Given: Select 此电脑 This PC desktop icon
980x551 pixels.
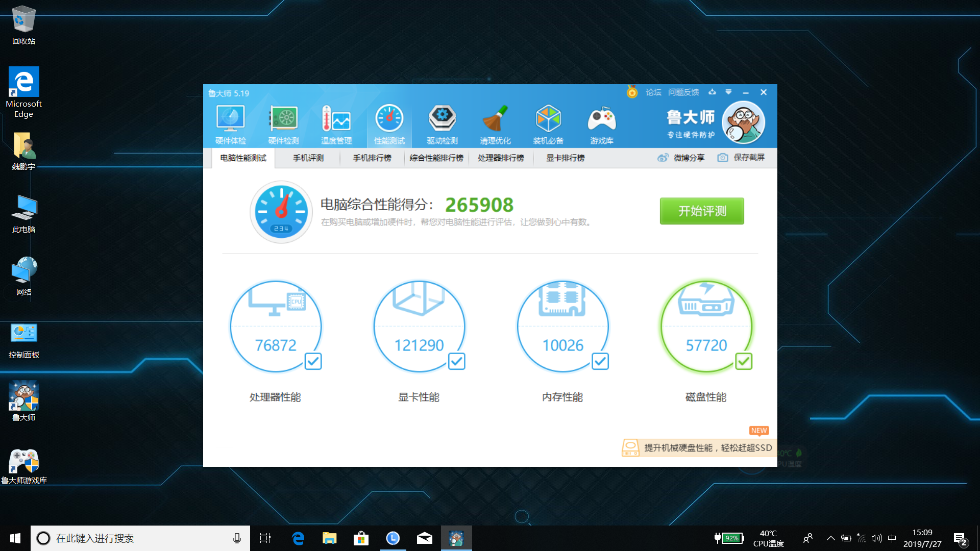Looking at the screenshot, I should pos(23,214).
